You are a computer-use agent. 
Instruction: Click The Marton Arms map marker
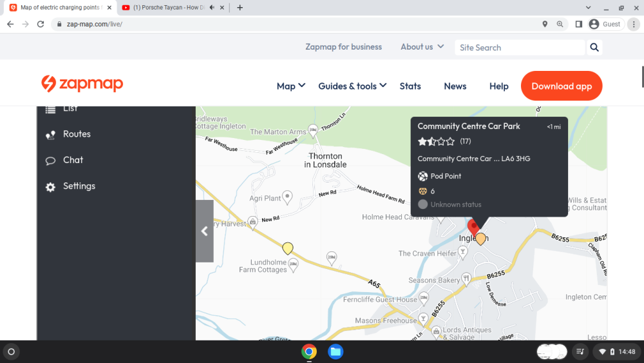pos(313,130)
